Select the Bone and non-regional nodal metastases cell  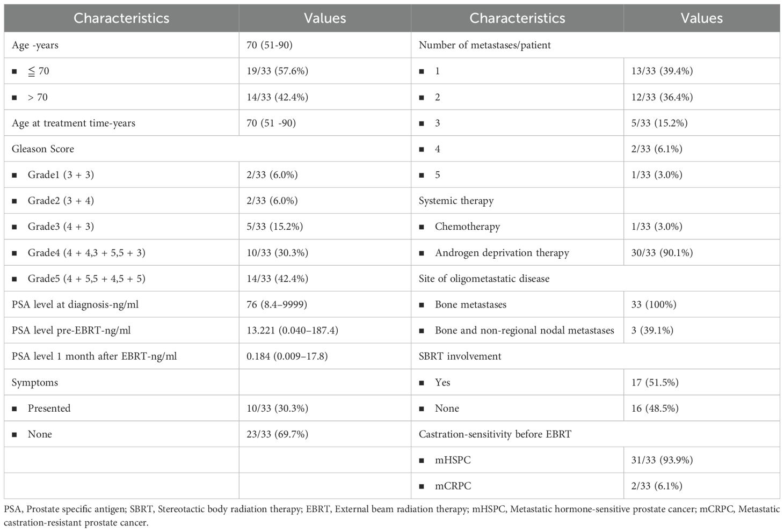pos(524,330)
